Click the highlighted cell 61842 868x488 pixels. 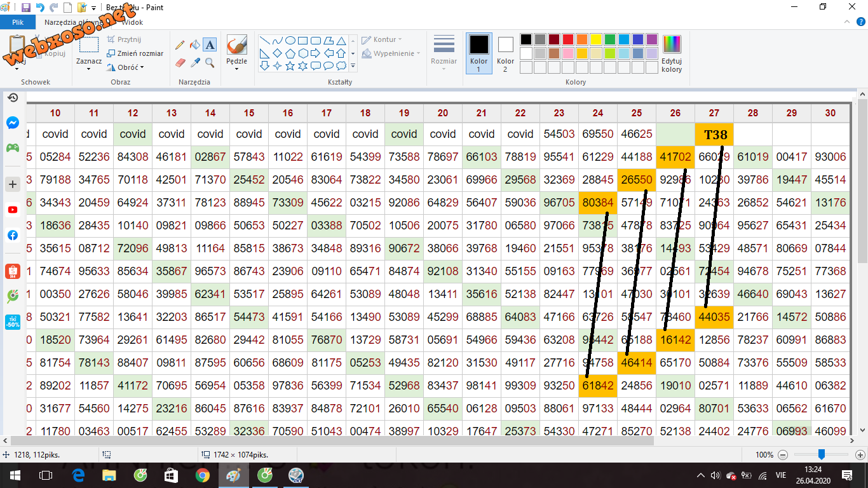tap(598, 386)
